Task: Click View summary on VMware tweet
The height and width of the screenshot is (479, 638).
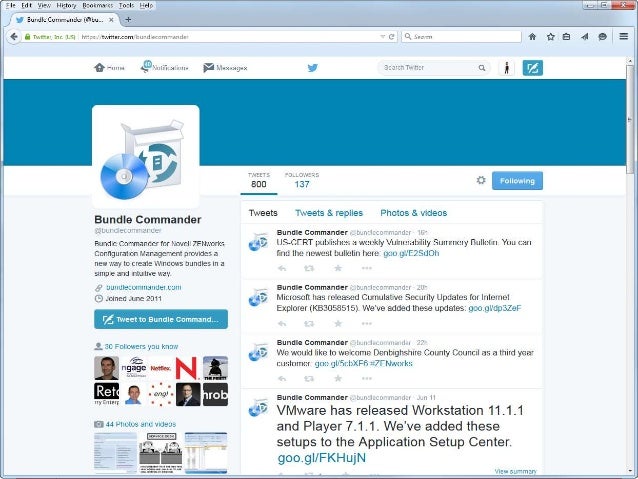Action: click(516, 471)
